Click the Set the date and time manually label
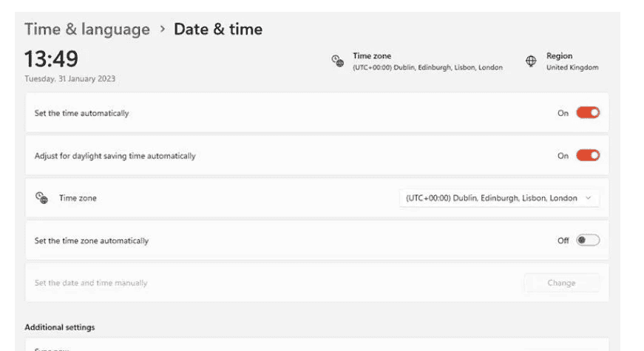Image resolution: width=644 pixels, height=351 pixels. pos(91,283)
